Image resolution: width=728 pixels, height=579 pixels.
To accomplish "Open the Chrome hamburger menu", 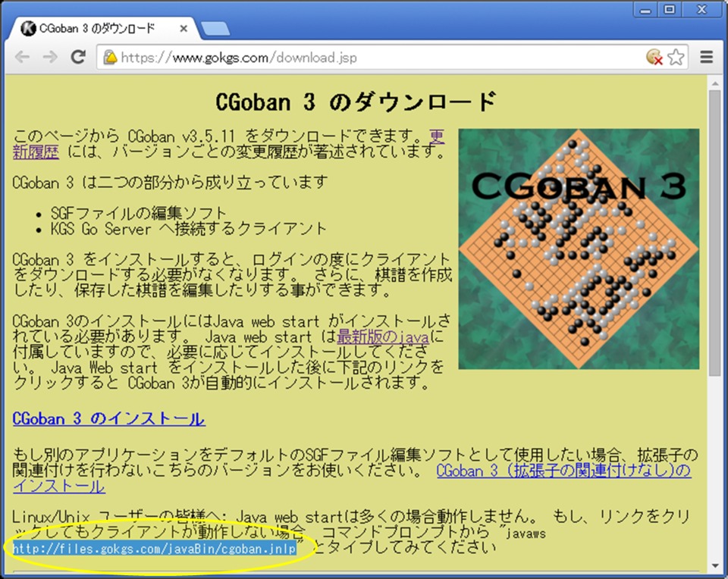I will point(706,57).
